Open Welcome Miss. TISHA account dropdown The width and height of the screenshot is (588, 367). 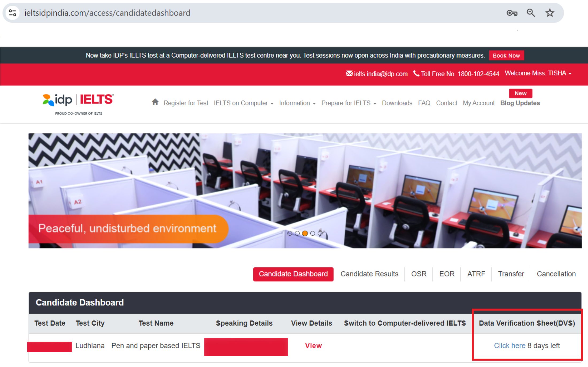(538, 73)
